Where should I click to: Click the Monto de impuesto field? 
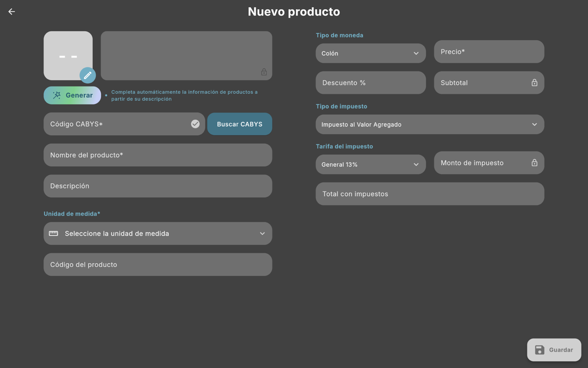tap(489, 163)
